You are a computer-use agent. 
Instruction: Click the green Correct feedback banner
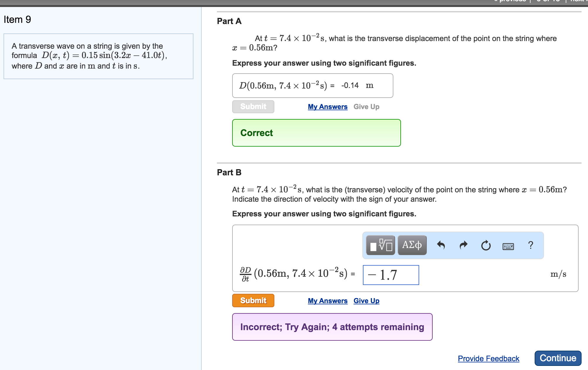coord(316,133)
